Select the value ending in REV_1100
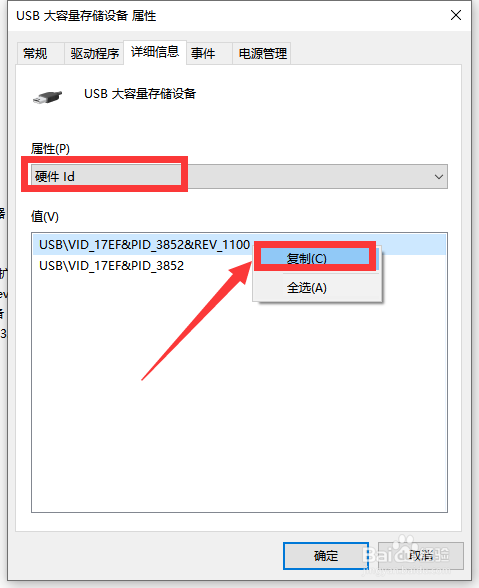This screenshot has height=588, width=479. (144, 244)
